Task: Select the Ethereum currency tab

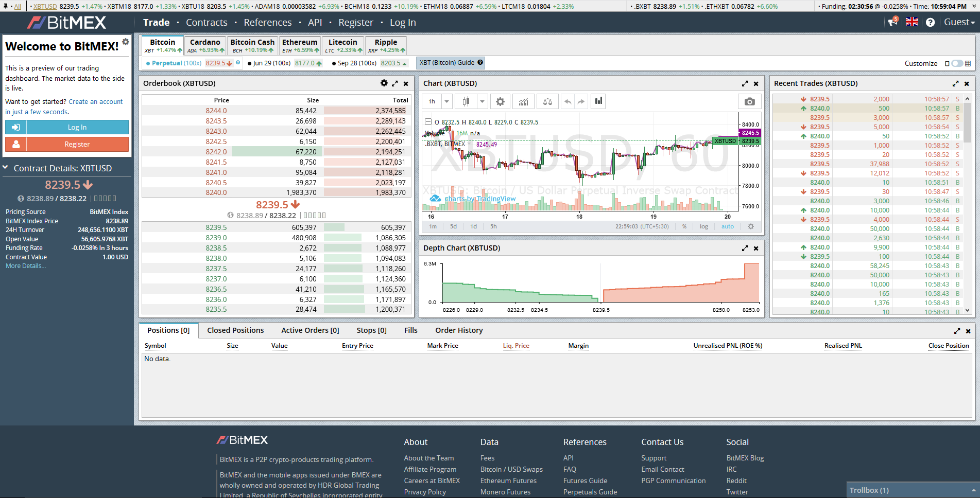Action: [300, 45]
